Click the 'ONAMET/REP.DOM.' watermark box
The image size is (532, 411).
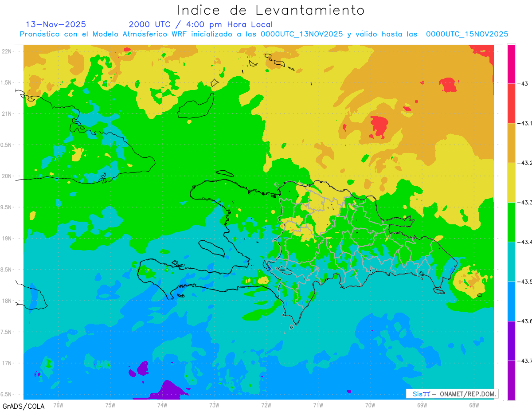pos(452,394)
